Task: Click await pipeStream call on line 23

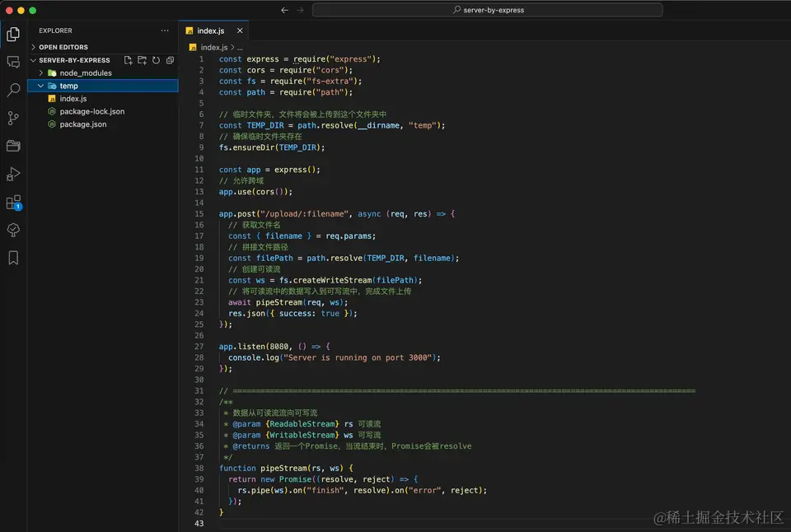Action: [x=288, y=302]
